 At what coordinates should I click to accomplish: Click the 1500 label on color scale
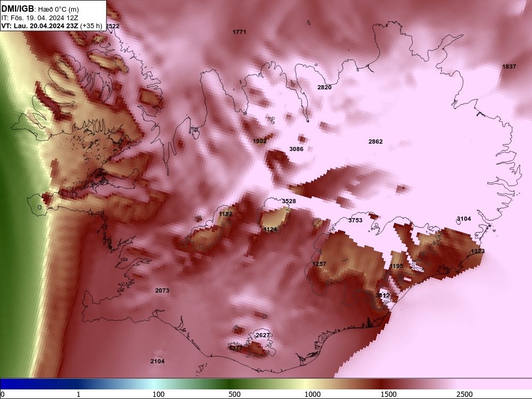pyautogui.click(x=388, y=394)
